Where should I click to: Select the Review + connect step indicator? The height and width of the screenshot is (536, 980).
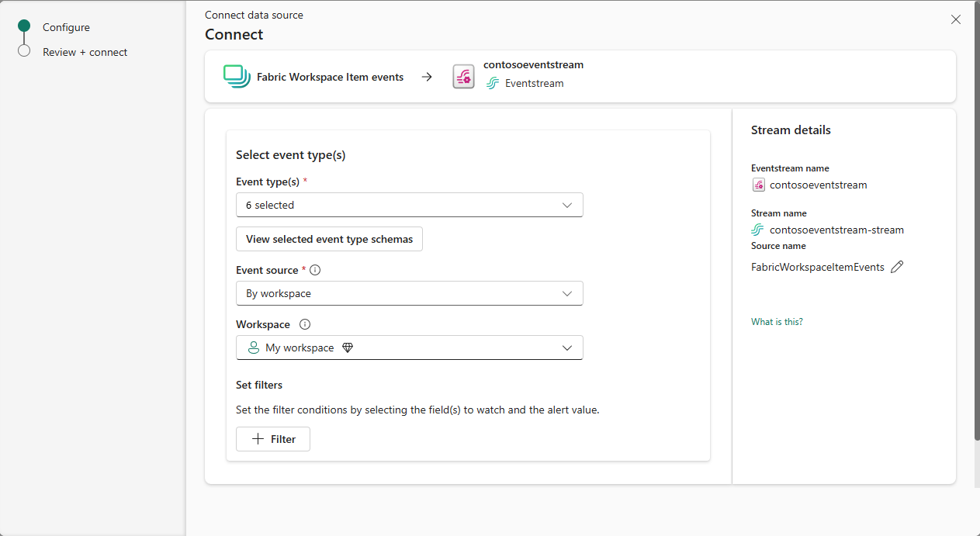(x=24, y=52)
